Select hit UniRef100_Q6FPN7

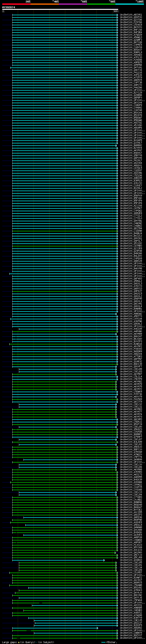(x=131, y=359)
